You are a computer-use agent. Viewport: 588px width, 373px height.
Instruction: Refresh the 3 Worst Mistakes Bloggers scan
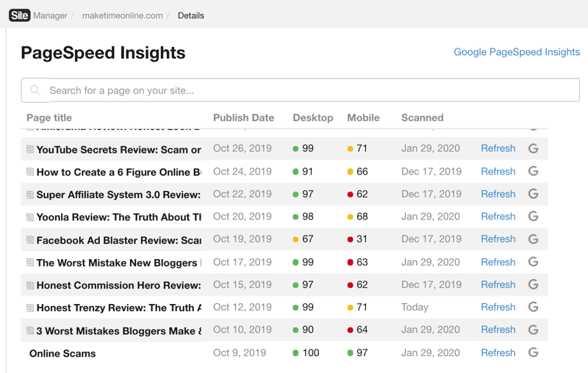(498, 330)
